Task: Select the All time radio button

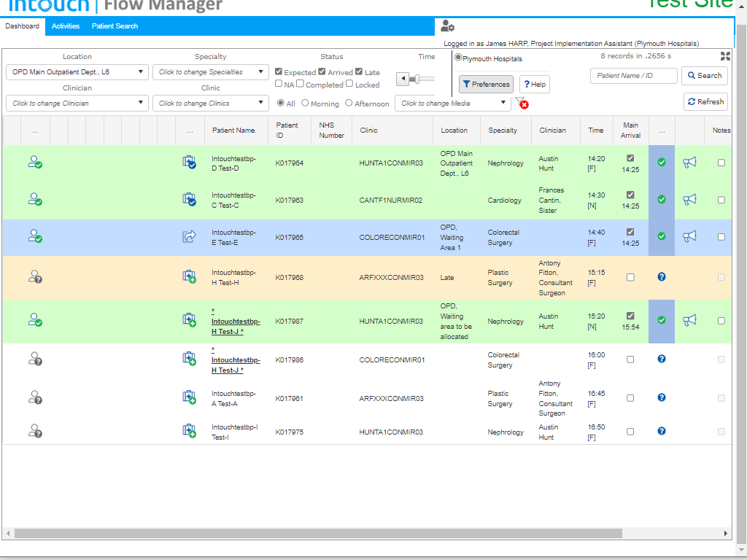Action: [281, 103]
